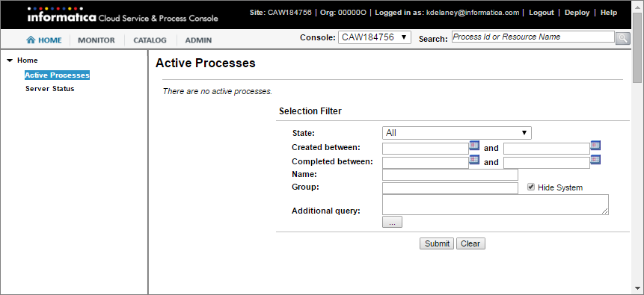The height and width of the screenshot is (295, 644).
Task: Uncheck the Hide System checkbox
Action: click(x=531, y=187)
